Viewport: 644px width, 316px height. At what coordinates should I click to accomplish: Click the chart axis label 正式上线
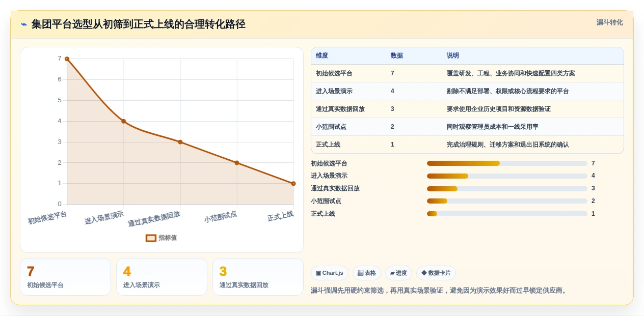pos(281,216)
